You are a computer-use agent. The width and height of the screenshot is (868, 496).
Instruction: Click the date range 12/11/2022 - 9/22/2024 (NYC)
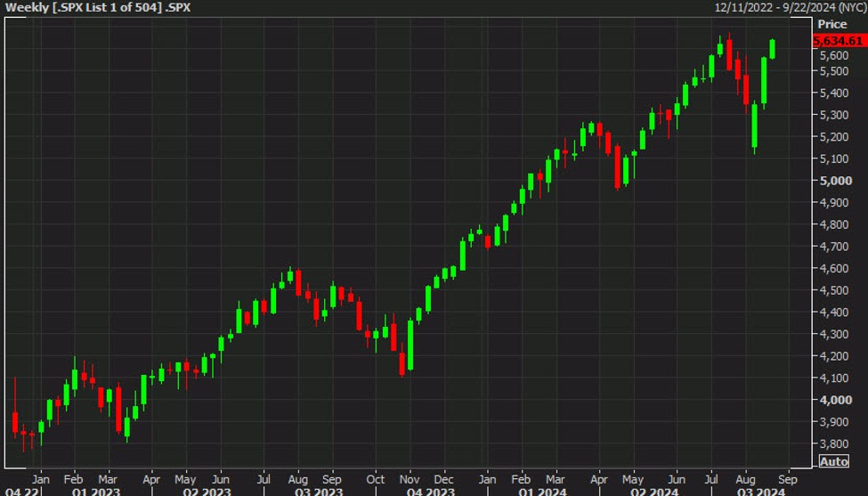pyautogui.click(x=790, y=8)
